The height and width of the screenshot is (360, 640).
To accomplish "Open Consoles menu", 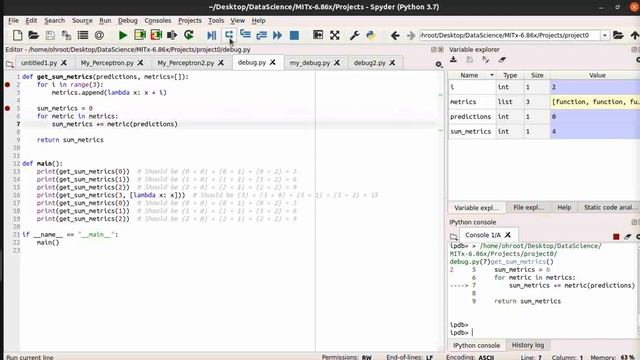I will pos(158,20).
